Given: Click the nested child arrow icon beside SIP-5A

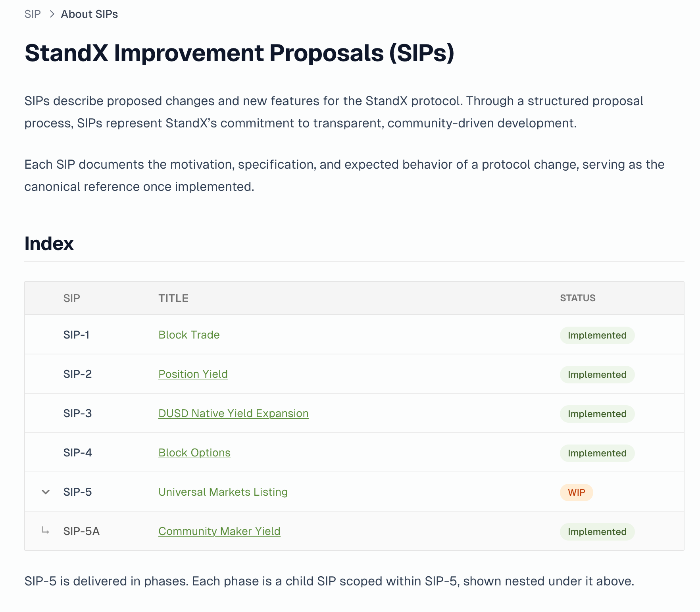Looking at the screenshot, I should 46,531.
